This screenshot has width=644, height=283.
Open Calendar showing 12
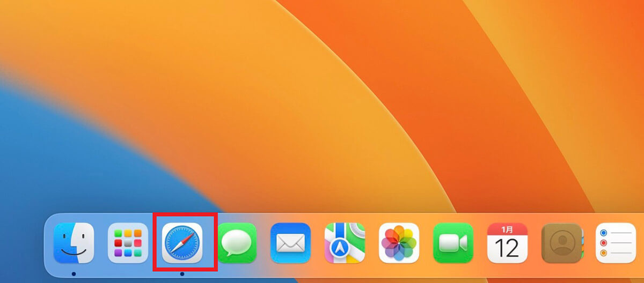coord(508,243)
